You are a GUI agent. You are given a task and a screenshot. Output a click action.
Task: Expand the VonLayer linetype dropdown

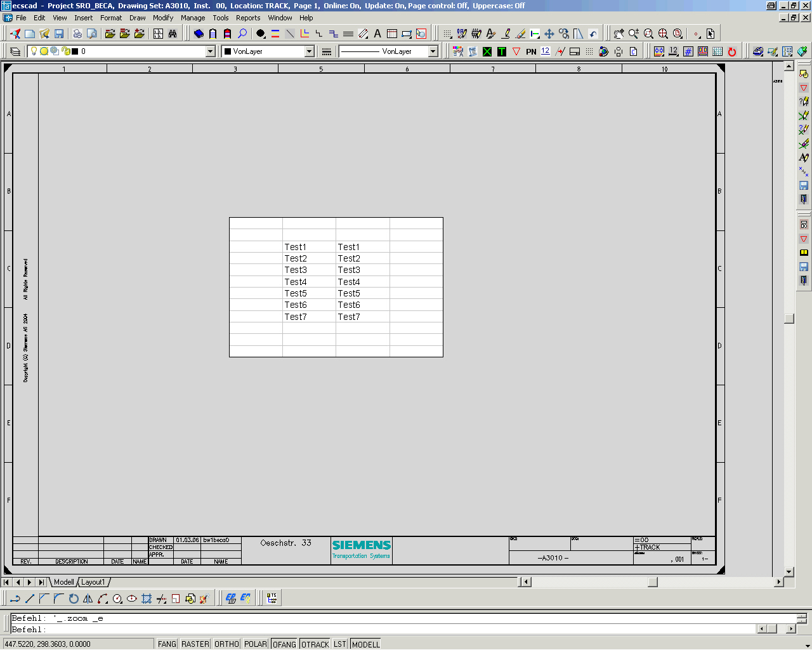[x=433, y=51]
